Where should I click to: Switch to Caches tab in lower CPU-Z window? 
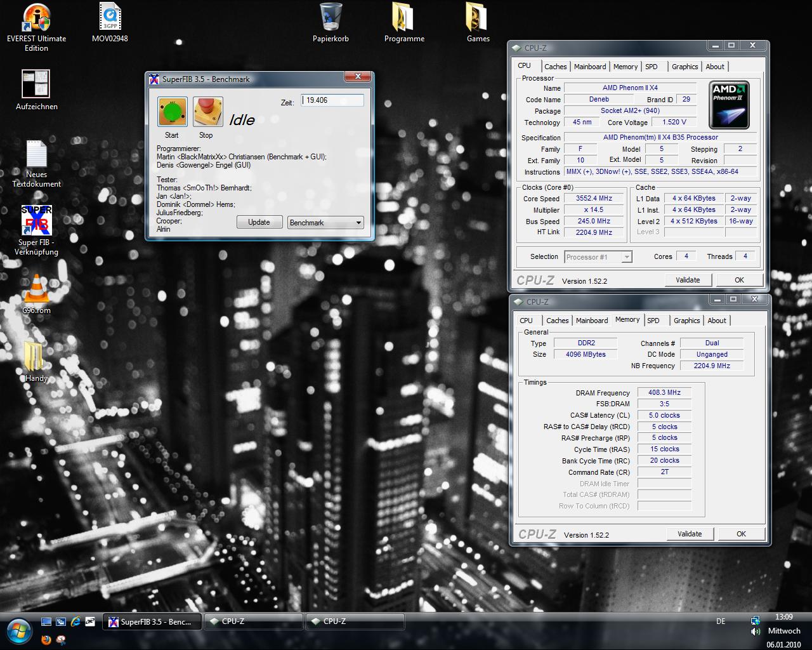click(x=558, y=321)
